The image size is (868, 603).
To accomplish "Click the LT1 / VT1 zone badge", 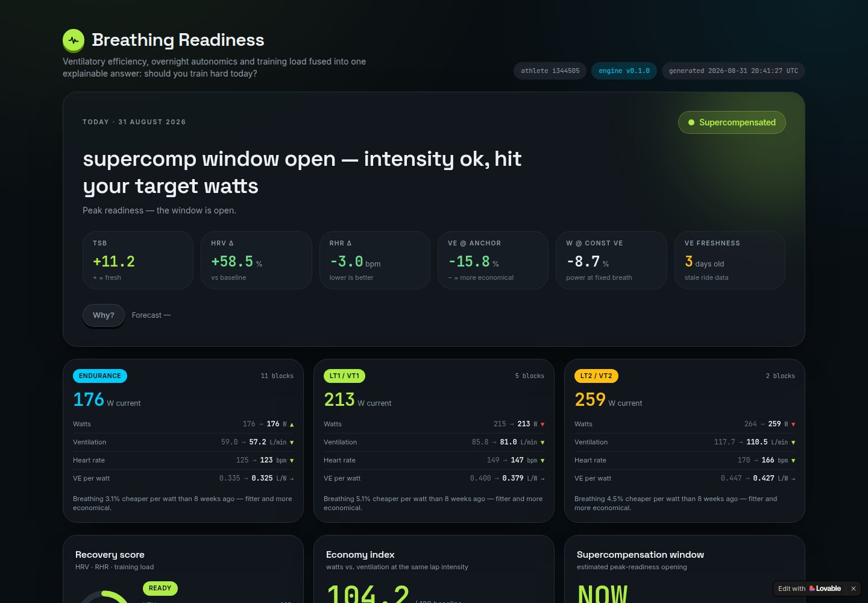I will [x=344, y=376].
